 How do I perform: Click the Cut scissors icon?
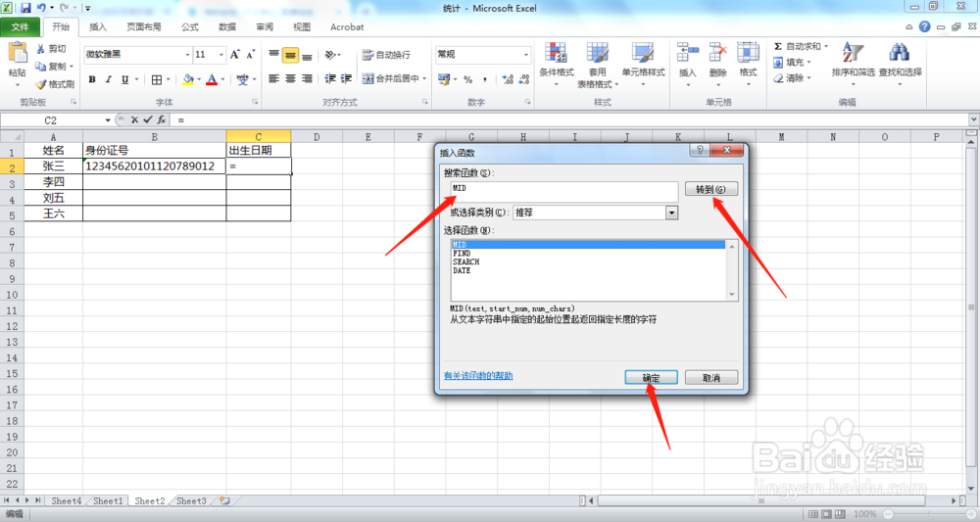pyautogui.click(x=41, y=49)
